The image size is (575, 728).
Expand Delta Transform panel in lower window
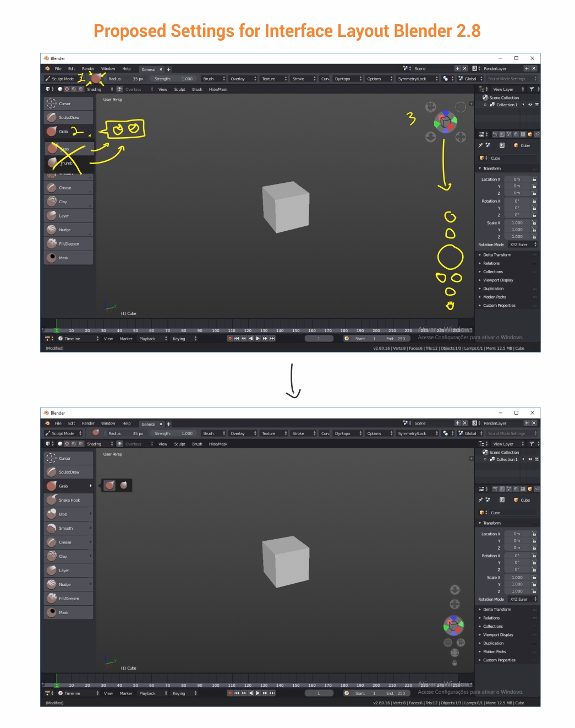[x=497, y=610]
